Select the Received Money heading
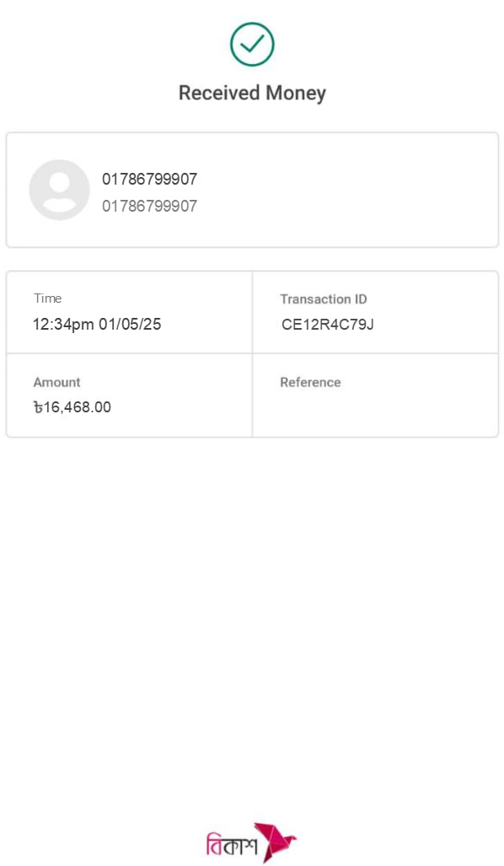The width and height of the screenshot is (504, 866). pos(252,93)
